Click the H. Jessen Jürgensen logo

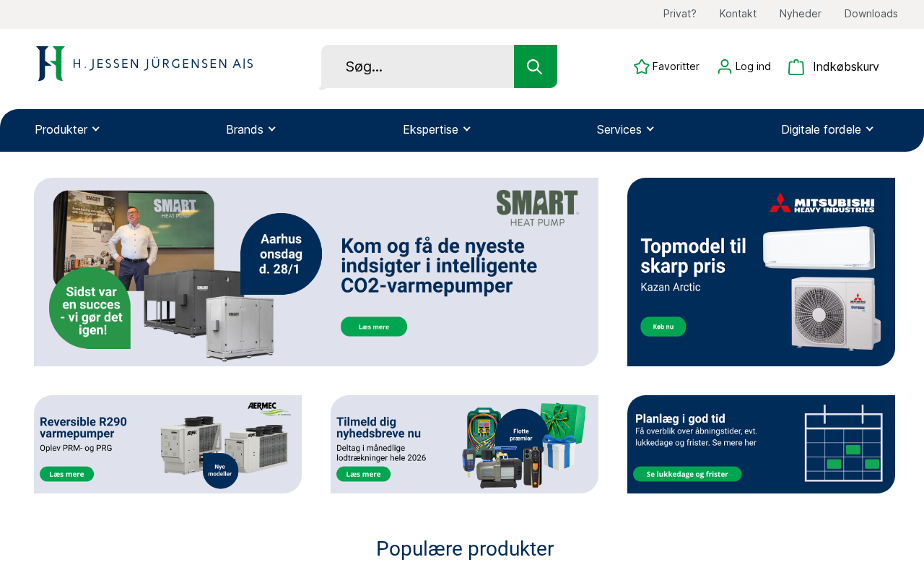(144, 64)
